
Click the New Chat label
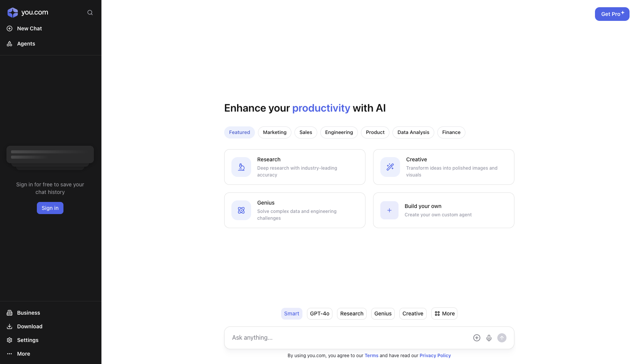[x=30, y=28]
